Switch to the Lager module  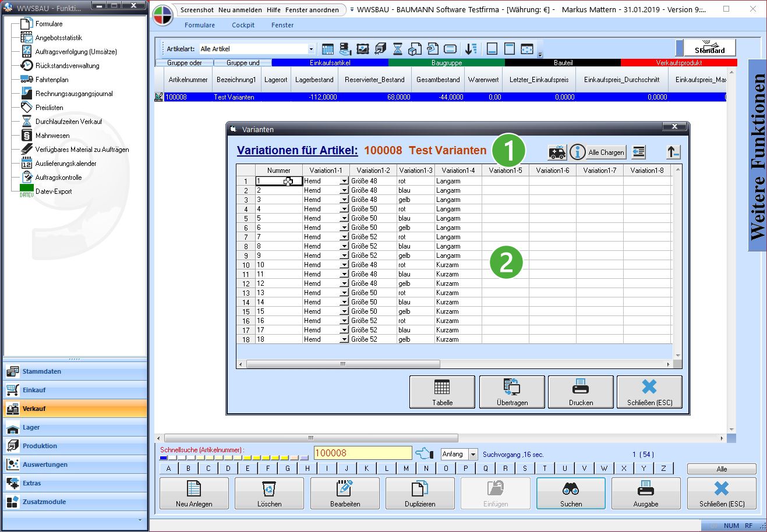coord(75,427)
